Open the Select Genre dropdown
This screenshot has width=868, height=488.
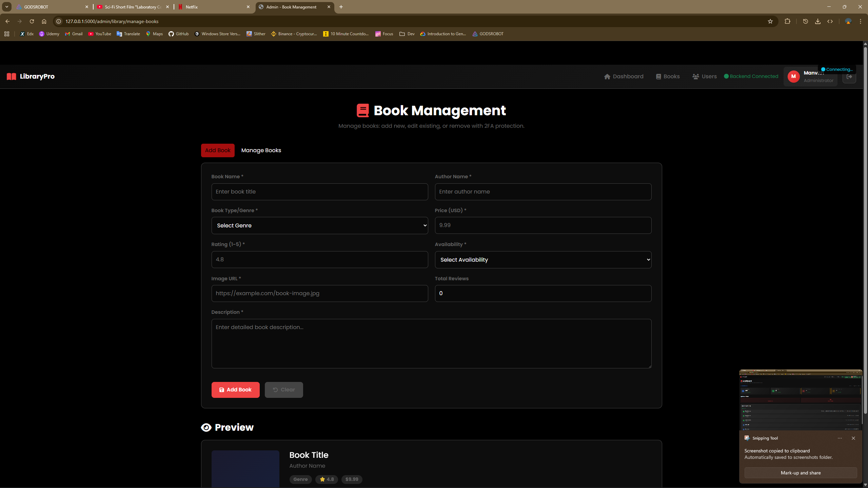click(x=319, y=225)
